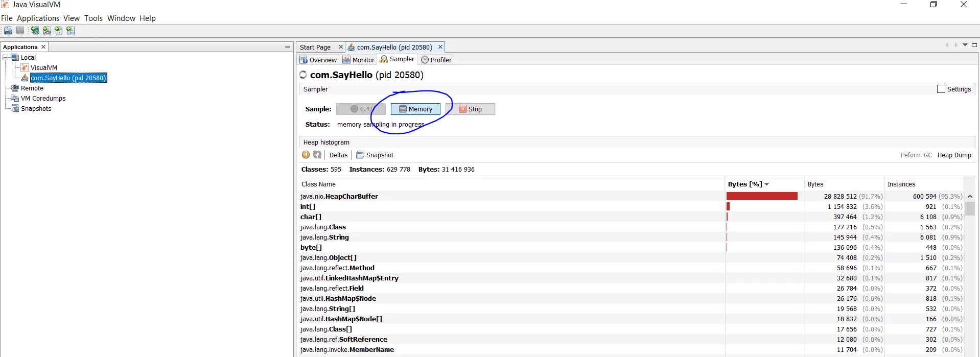Viewport: 980px width, 357px height.
Task: Toggle the Deltas view button
Action: point(338,155)
